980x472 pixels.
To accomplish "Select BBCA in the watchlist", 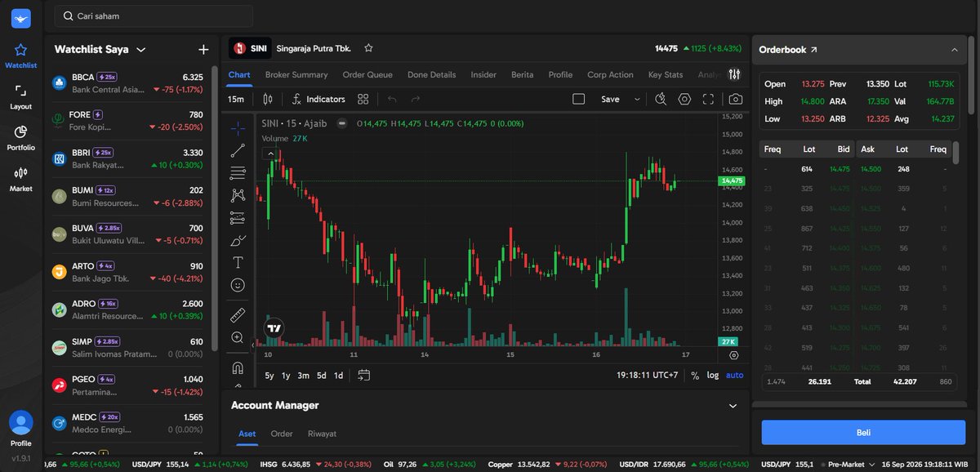I will pyautogui.click(x=127, y=82).
